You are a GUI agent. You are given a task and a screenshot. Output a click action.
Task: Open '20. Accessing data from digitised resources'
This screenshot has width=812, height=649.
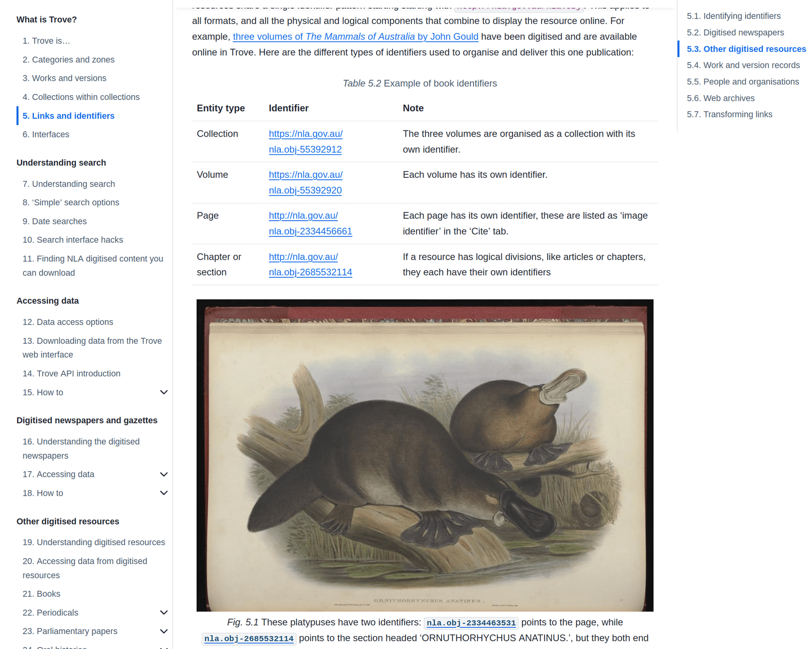click(x=85, y=568)
